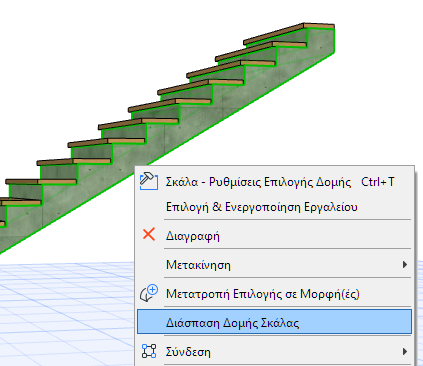Screen dimensions: 423x366
Task: Select Διαγραφή from the context menu
Action: pos(275,236)
